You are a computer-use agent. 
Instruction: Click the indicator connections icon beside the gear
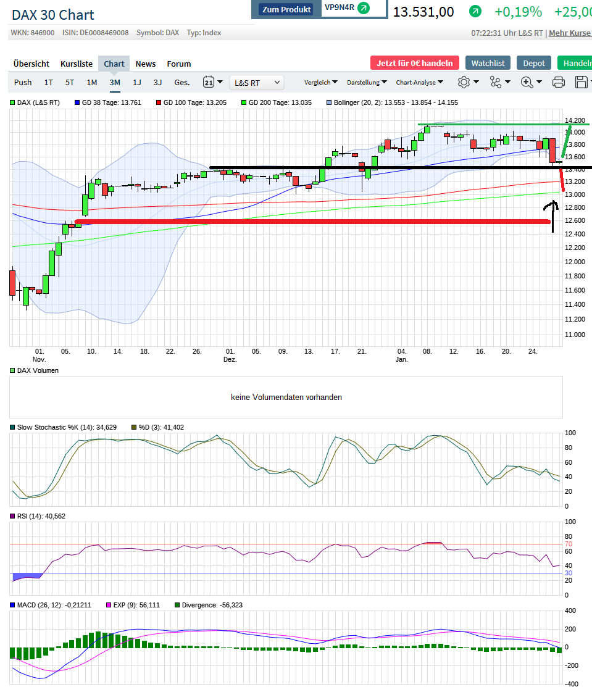coord(496,81)
